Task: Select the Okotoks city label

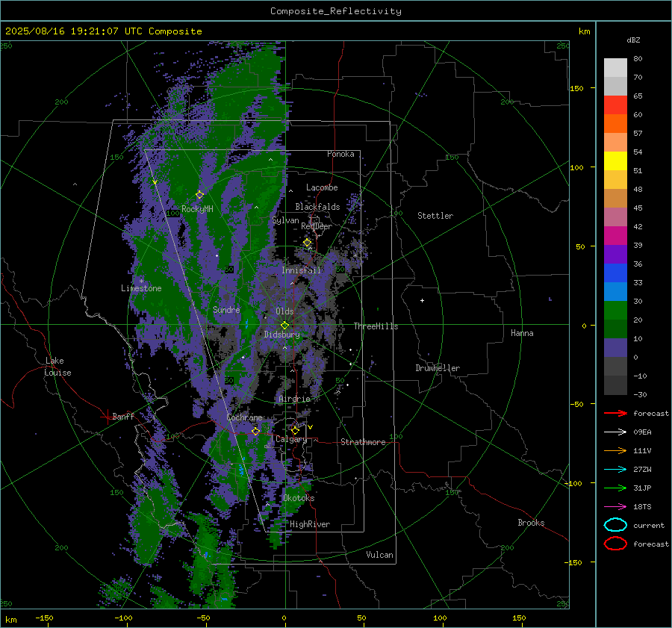Action: 299,498
